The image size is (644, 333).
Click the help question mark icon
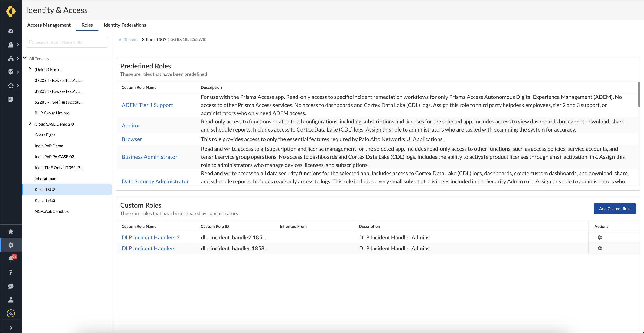[11, 272]
